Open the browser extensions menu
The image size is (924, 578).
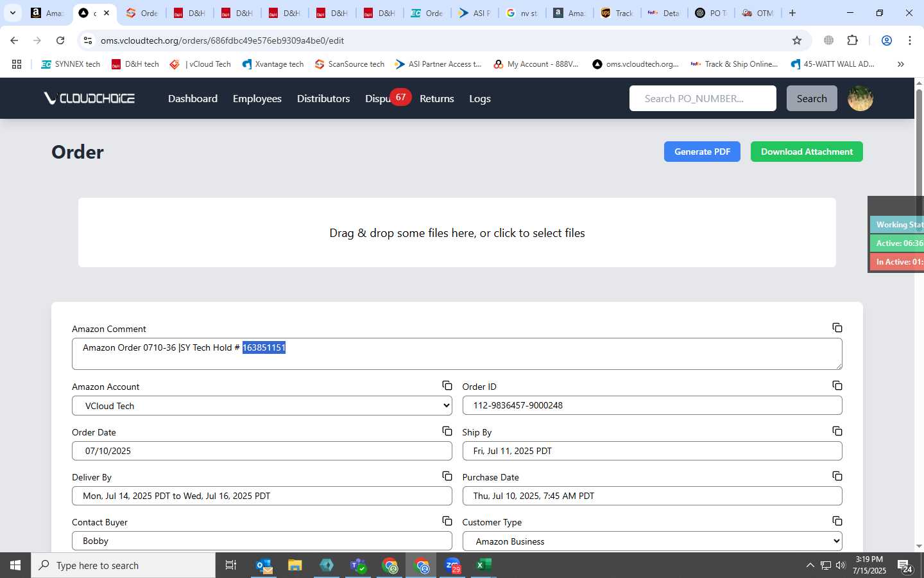pos(852,40)
